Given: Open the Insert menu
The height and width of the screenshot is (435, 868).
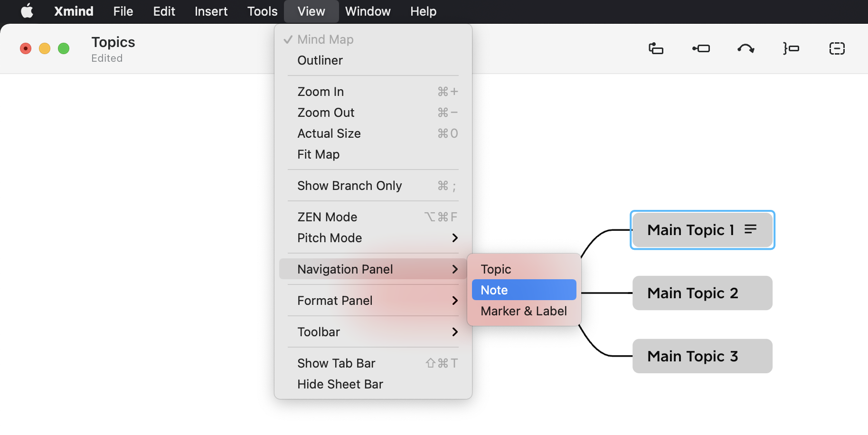Looking at the screenshot, I should pyautogui.click(x=211, y=11).
